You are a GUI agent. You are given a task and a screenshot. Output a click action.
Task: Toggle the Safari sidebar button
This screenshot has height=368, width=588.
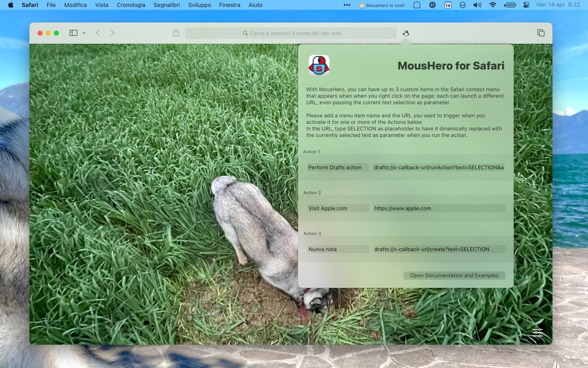(73, 33)
